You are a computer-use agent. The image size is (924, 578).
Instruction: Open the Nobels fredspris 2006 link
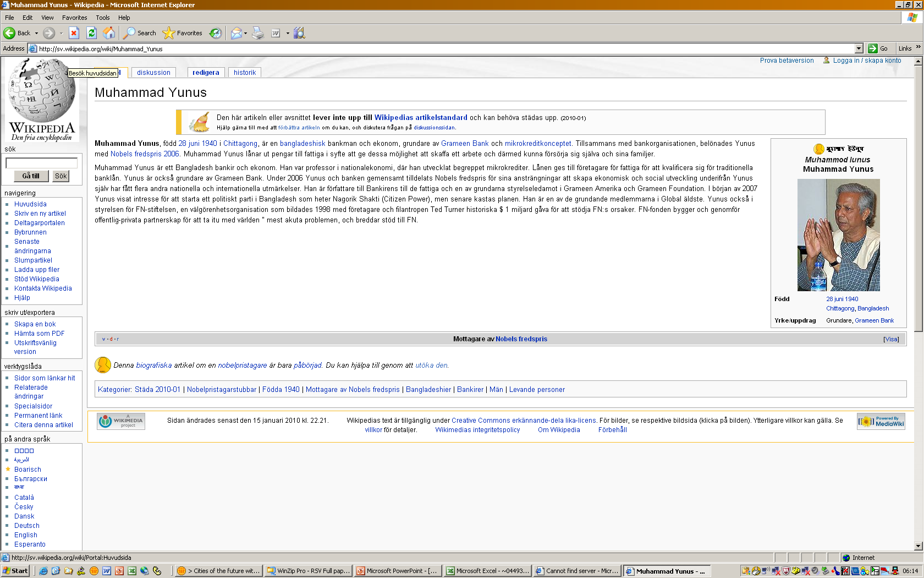click(x=145, y=154)
